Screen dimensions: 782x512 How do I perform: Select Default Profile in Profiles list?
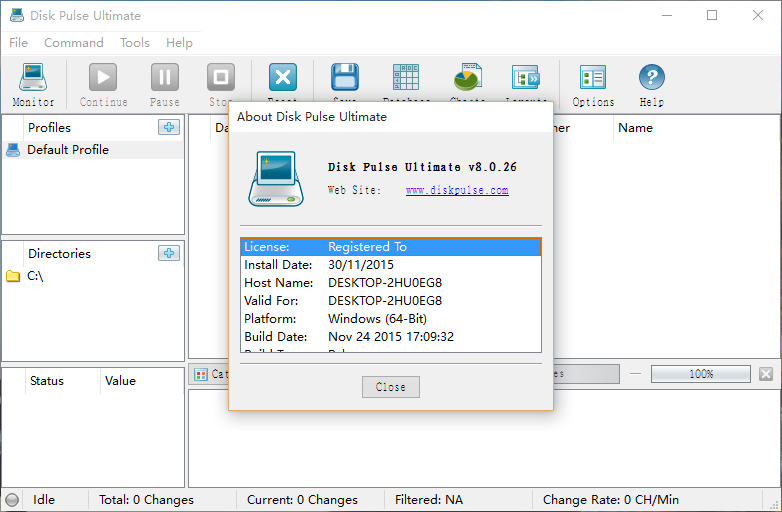pyautogui.click(x=68, y=150)
